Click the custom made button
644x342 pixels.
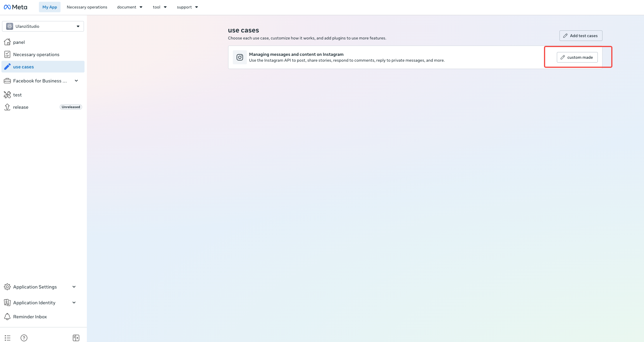(577, 57)
